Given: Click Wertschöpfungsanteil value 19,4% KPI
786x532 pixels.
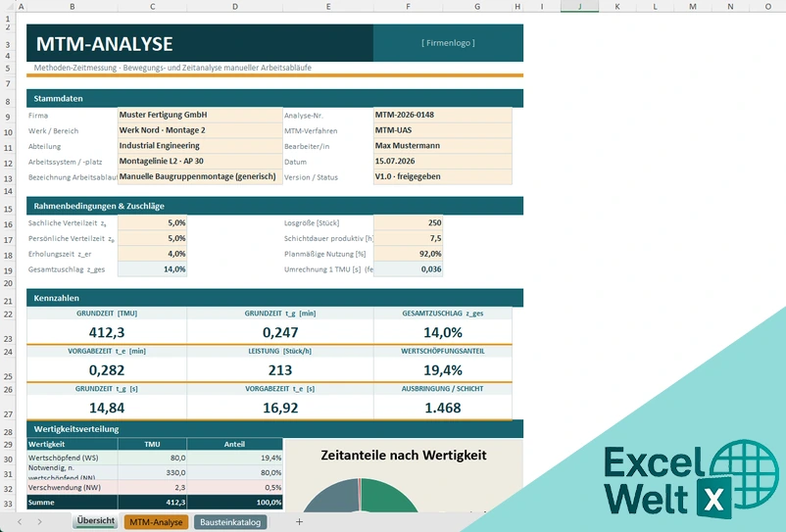Looking at the screenshot, I should tap(443, 370).
